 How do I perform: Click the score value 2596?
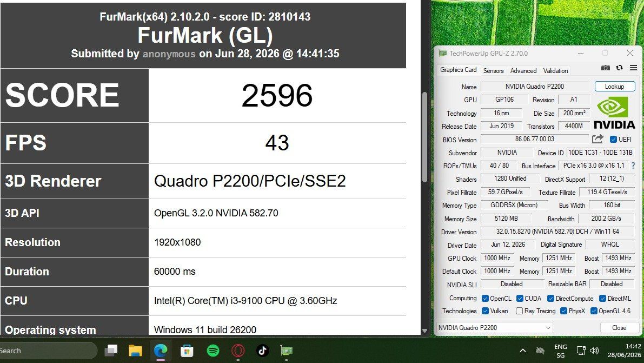click(x=277, y=95)
